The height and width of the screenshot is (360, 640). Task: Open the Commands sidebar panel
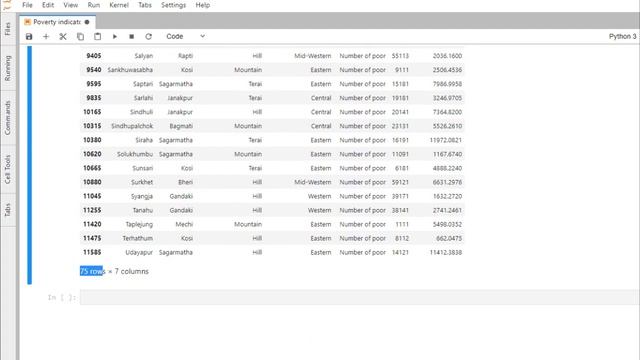click(8, 118)
